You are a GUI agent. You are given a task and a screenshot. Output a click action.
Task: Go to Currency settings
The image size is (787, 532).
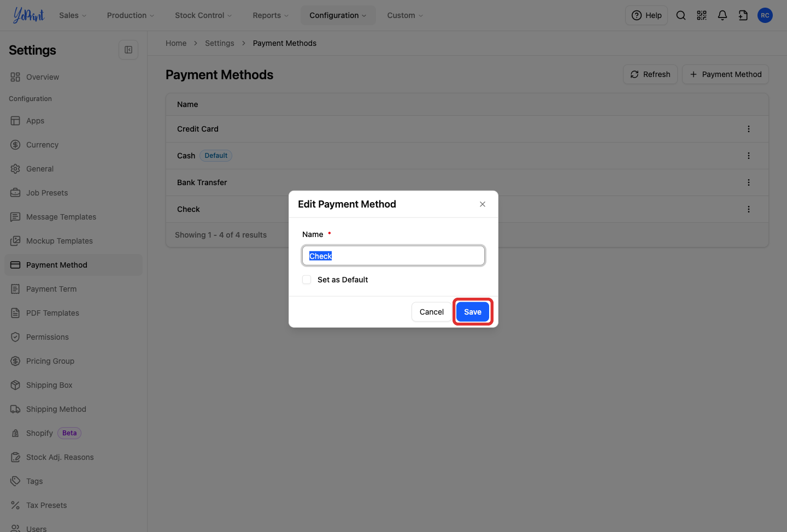pyautogui.click(x=73, y=145)
